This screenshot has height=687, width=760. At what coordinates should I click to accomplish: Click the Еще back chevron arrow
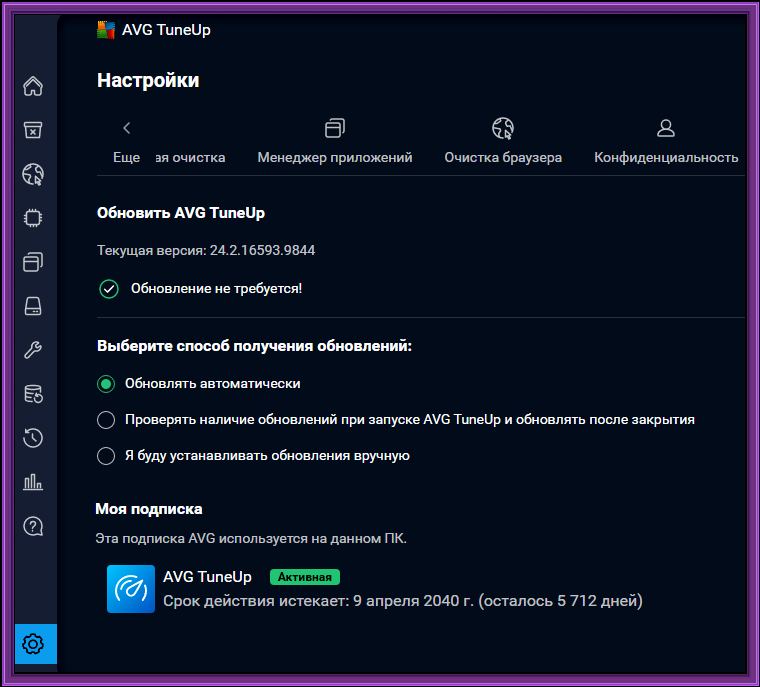pyautogui.click(x=127, y=128)
